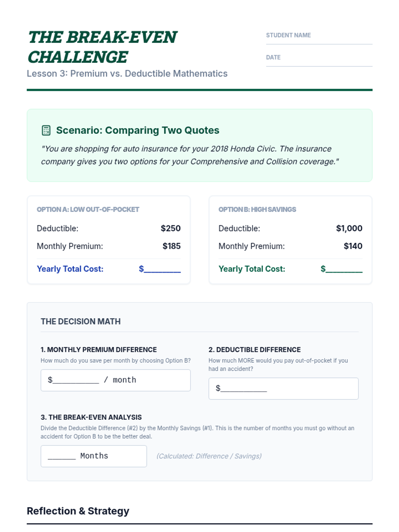This screenshot has height=532, width=399.
Task: Click the Deductible Difference answer box
Action: [x=283, y=388]
